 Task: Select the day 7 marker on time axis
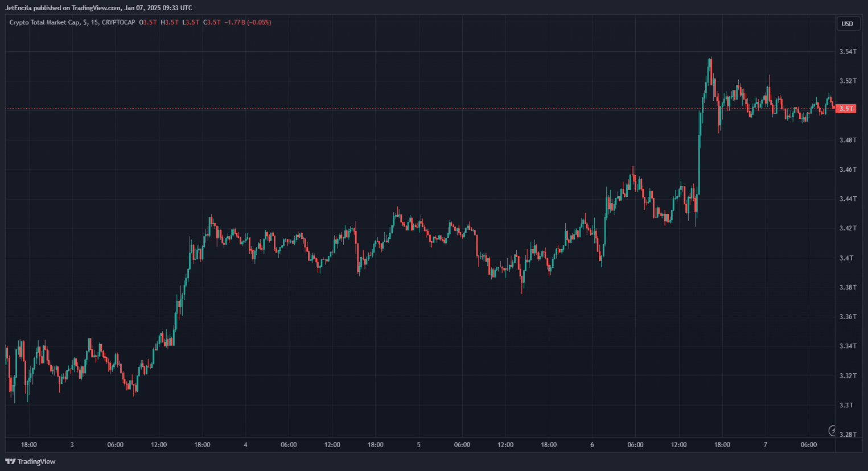point(766,445)
